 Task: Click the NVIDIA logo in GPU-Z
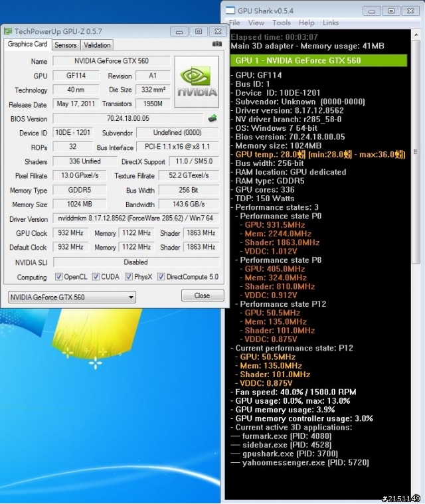point(197,82)
